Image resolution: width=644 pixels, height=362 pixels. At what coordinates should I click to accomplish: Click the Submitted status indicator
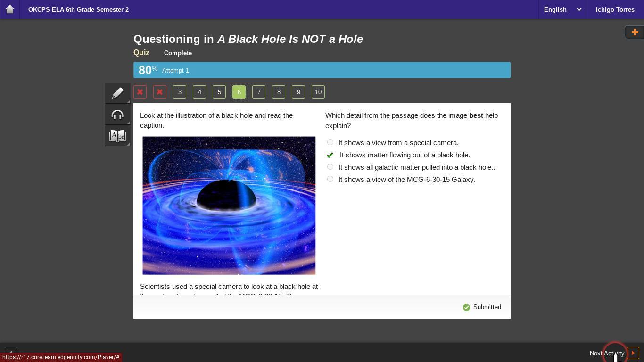(482, 307)
